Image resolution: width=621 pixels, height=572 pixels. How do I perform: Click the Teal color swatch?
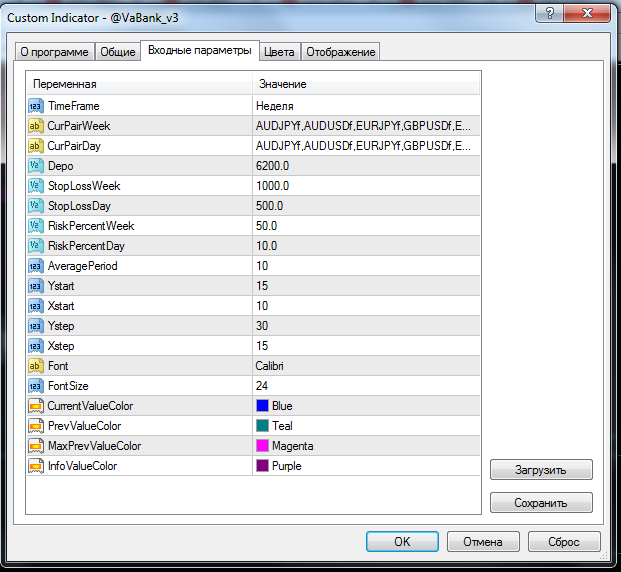pos(262,426)
